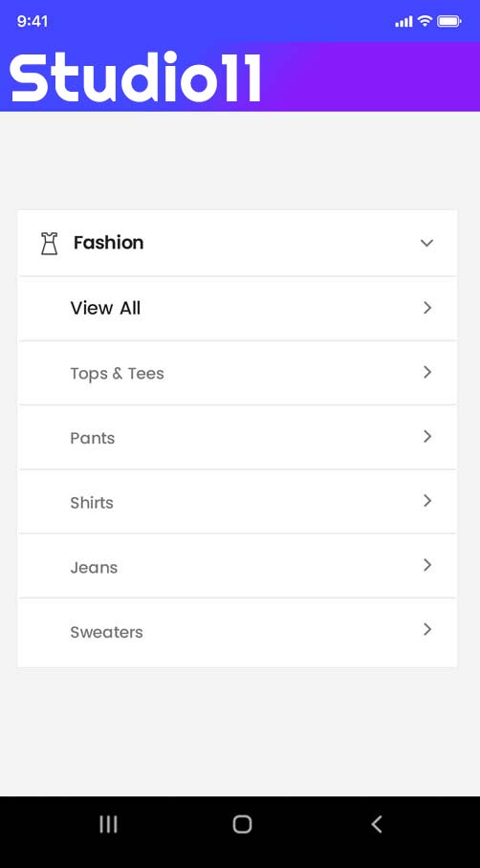Tap the arrow next to Jeans
This screenshot has width=480, height=868.
coord(426,565)
